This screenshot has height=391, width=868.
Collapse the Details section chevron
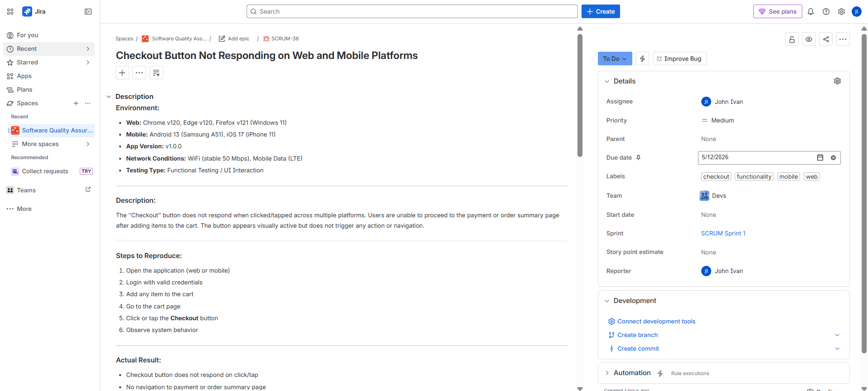tap(607, 81)
